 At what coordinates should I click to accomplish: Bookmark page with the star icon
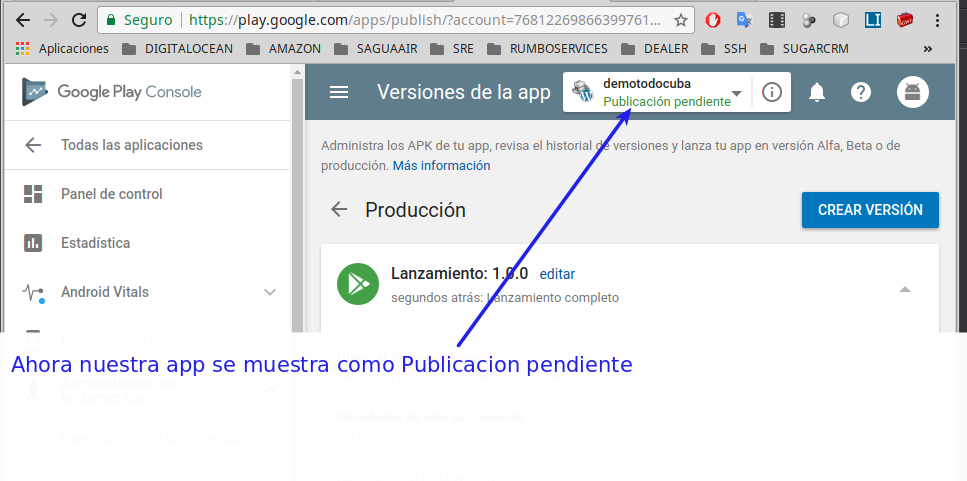tap(681, 20)
